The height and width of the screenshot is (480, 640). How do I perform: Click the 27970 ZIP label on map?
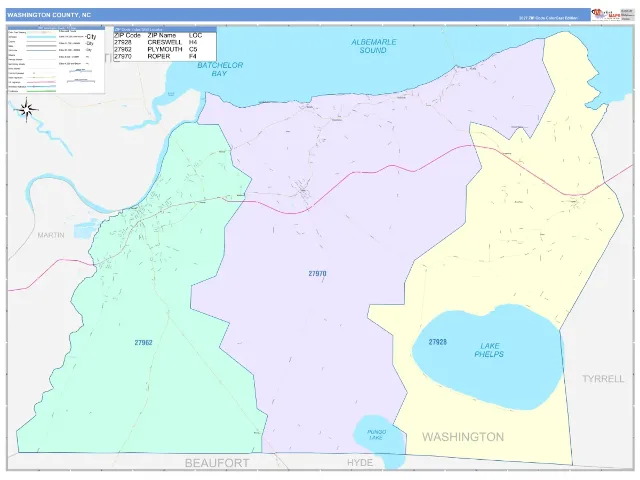(317, 273)
